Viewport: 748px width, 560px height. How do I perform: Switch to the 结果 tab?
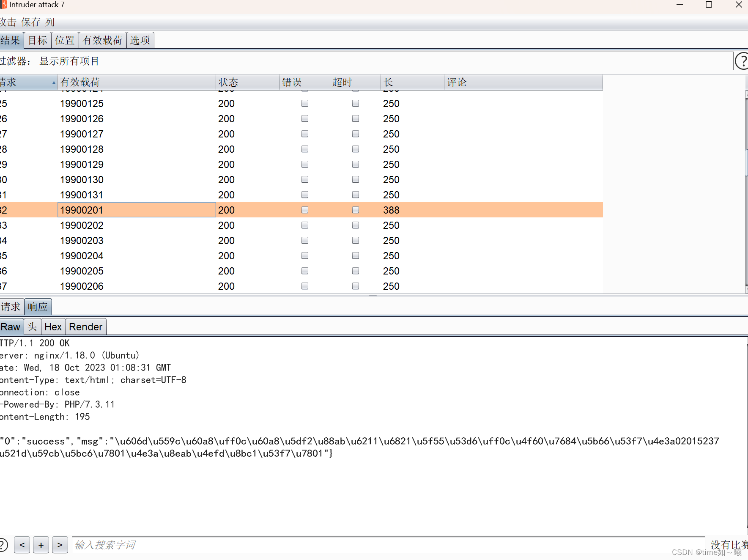11,40
